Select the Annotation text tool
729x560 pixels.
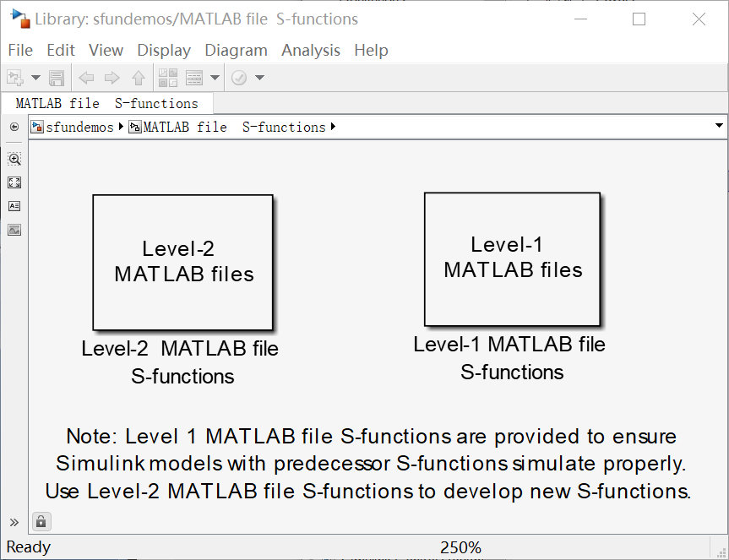pyautogui.click(x=14, y=206)
